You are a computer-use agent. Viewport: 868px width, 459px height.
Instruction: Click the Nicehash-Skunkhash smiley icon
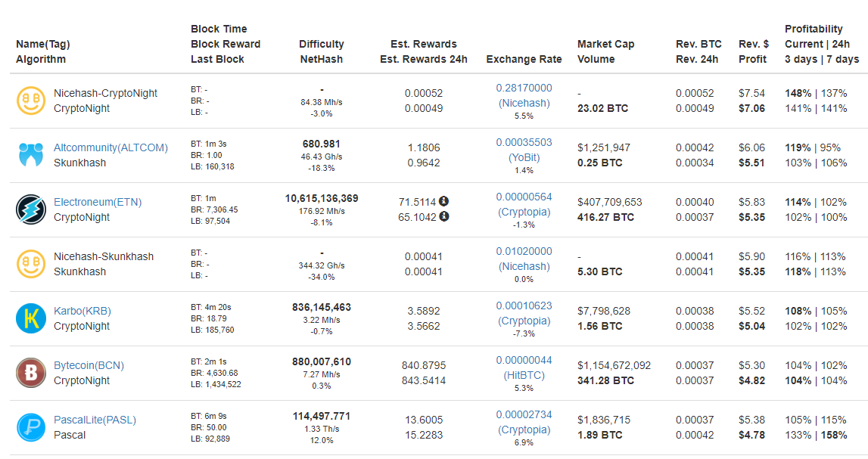click(x=31, y=264)
